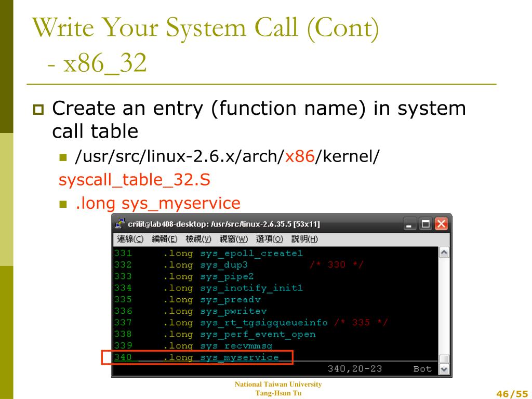Open the 選項(O) menu
The image size is (532, 399).
tap(270, 239)
